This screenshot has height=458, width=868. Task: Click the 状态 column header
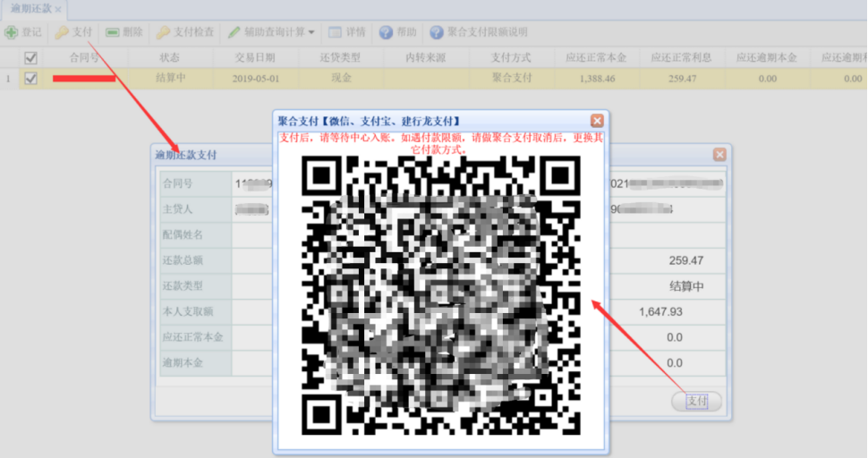[x=170, y=57]
